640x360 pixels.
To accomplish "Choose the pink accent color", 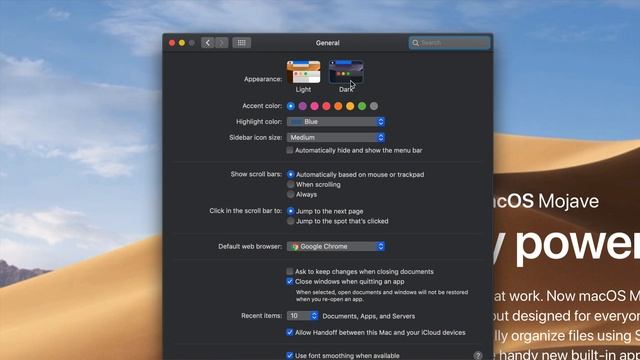I will 314,106.
